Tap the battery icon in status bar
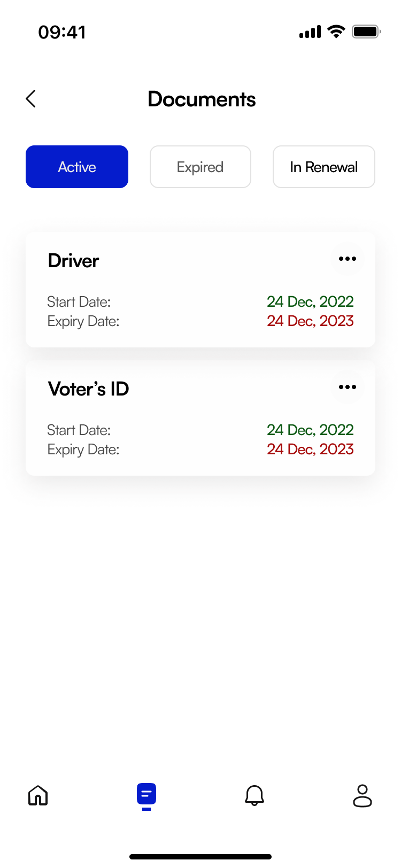 (x=366, y=32)
